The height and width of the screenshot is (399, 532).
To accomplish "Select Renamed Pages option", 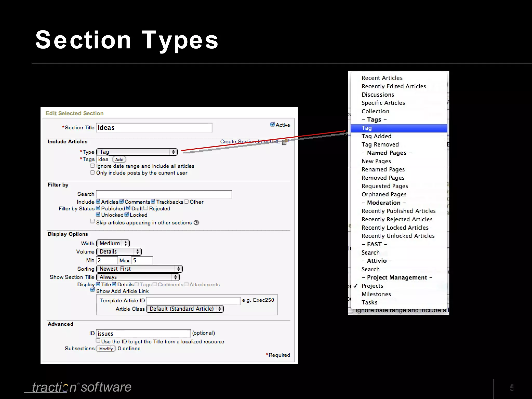I will click(x=399, y=169).
